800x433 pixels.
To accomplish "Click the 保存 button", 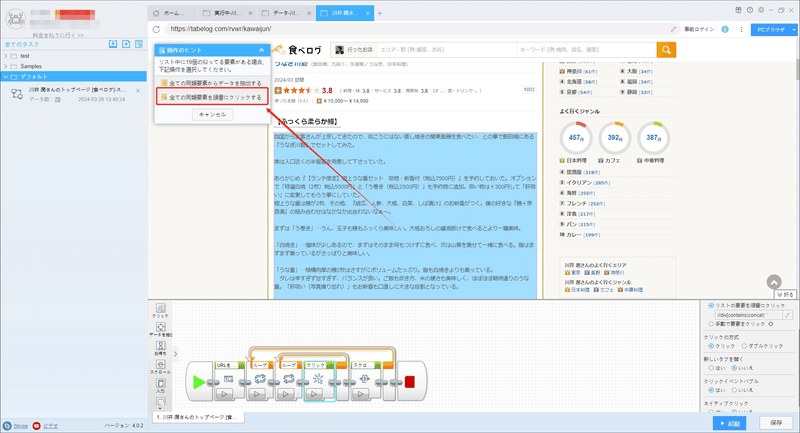I will coord(776,423).
